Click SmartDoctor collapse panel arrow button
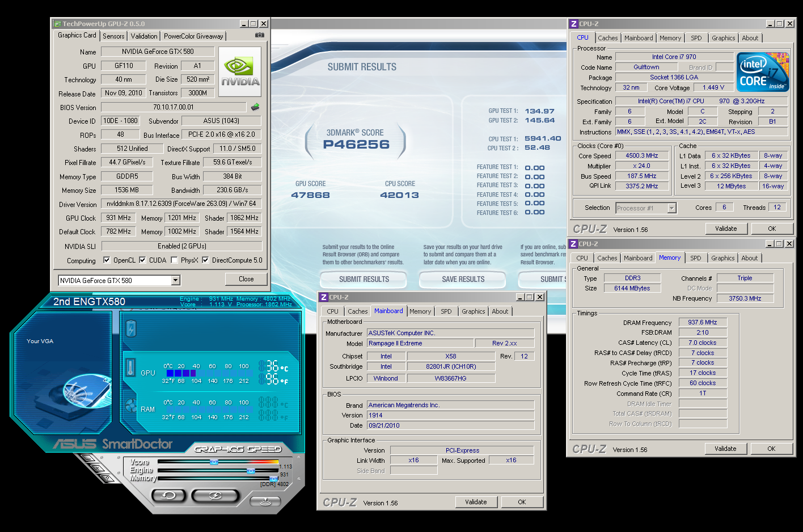This screenshot has width=803, height=532. (265, 501)
